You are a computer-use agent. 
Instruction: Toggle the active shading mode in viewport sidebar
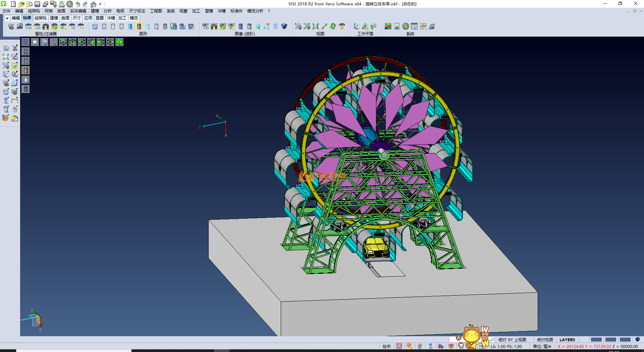coord(26,70)
